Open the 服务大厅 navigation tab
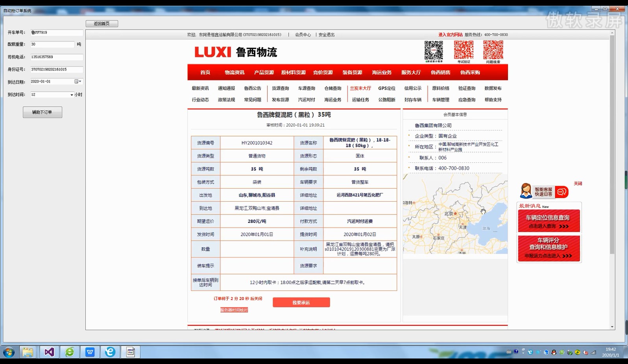This screenshot has width=628, height=364. (x=411, y=72)
